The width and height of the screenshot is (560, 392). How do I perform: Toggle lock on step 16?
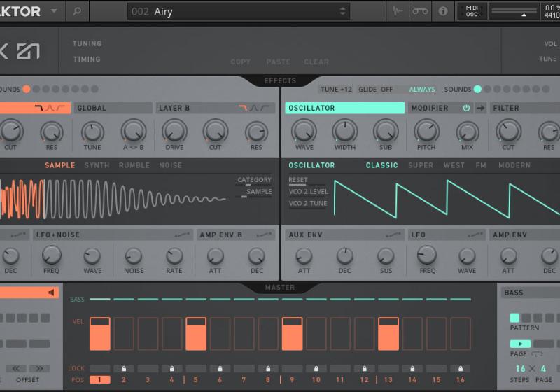(461, 368)
